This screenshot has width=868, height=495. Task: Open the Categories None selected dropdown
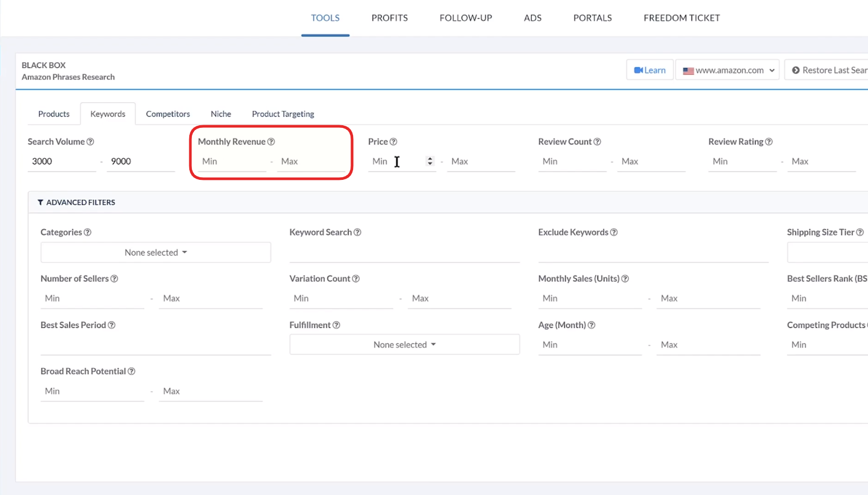coord(156,253)
